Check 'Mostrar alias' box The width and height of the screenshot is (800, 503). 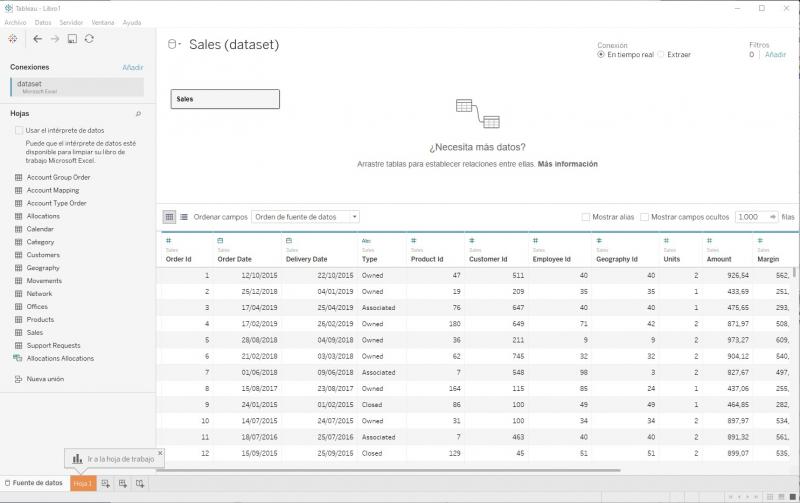[x=586, y=217]
